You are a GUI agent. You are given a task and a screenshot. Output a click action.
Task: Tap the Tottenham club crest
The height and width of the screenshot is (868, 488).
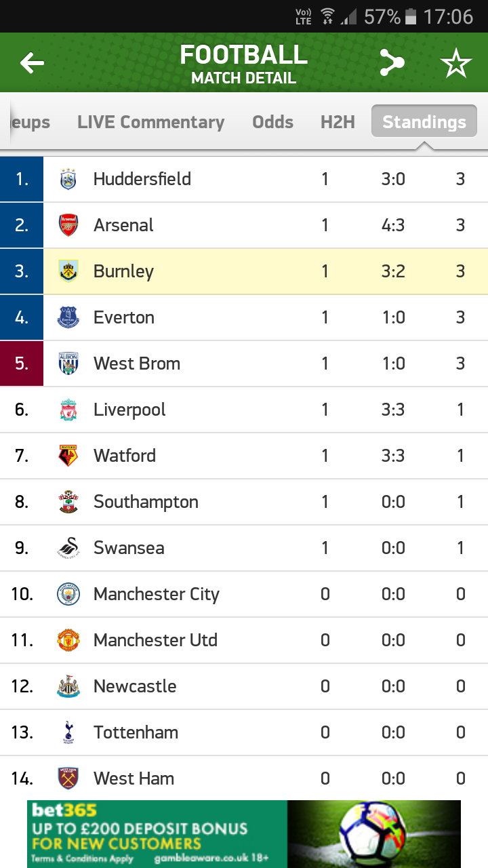pos(68,732)
